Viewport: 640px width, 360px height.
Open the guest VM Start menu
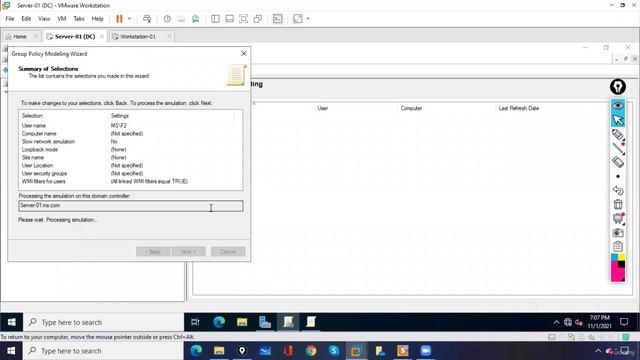pyautogui.click(x=11, y=322)
